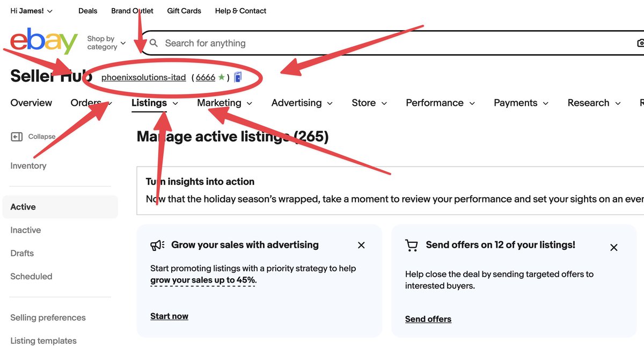This screenshot has height=346, width=644.
Task: Expand the Shop by category dropdown
Action: coord(106,43)
